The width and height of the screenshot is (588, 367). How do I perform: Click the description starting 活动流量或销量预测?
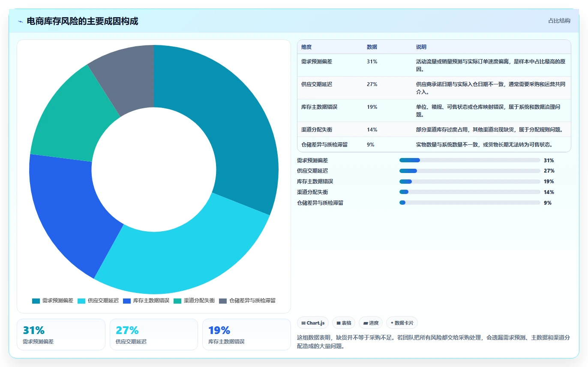(491, 65)
